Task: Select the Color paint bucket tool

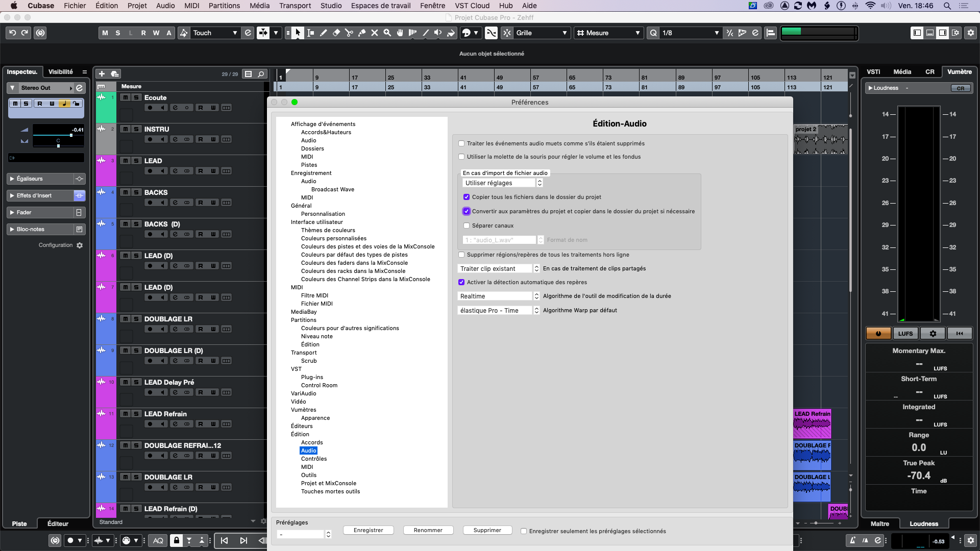Action: tap(451, 33)
